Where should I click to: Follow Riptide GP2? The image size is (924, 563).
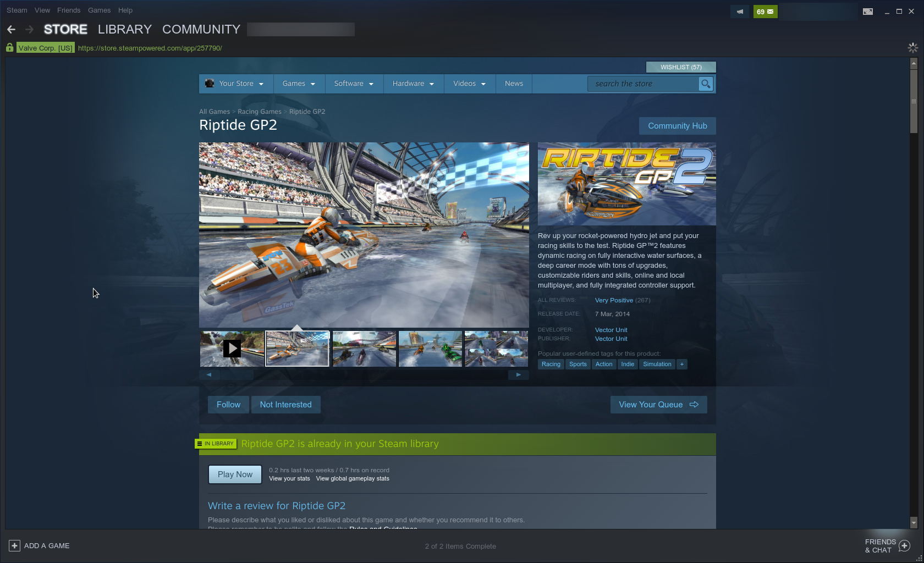pos(228,405)
